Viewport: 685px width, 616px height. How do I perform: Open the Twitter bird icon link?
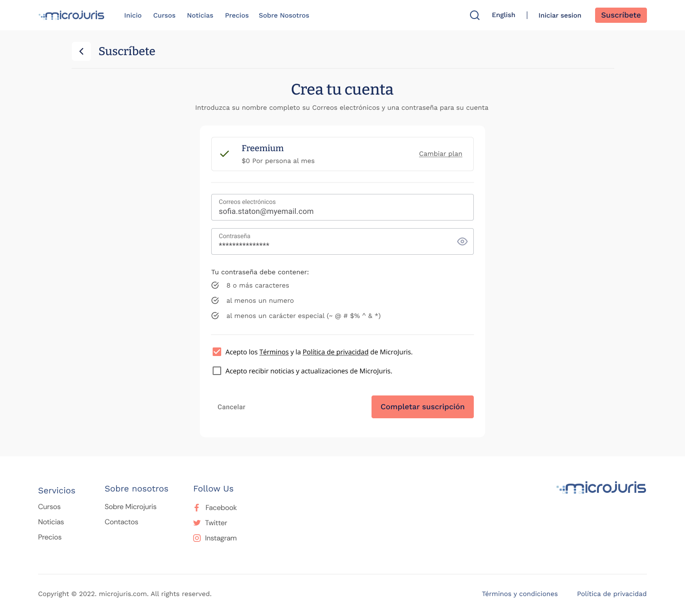196,523
